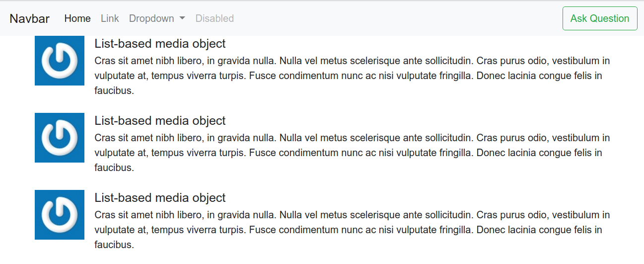Expand the Dropdown menu in navbar
Image resolution: width=644 pixels, height=264 pixels.
point(157,18)
